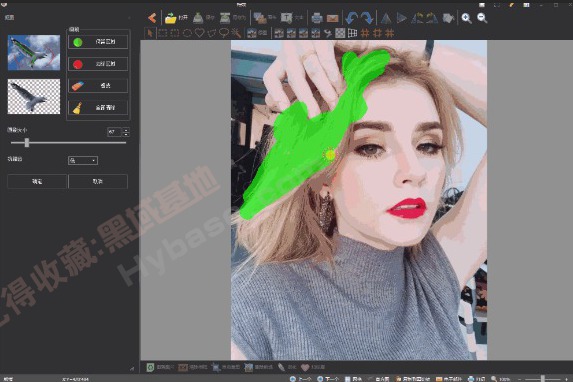Click the envelope email icon

[x=332, y=18]
